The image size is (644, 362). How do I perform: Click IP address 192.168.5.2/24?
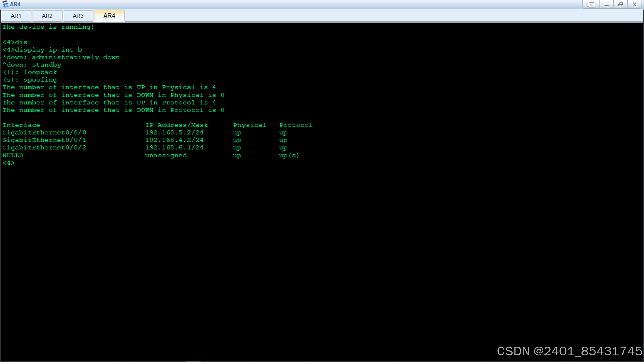[174, 133]
